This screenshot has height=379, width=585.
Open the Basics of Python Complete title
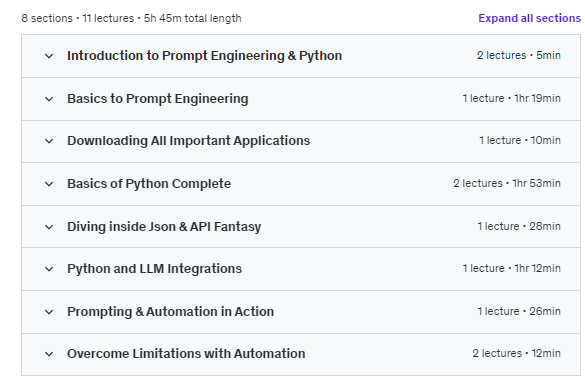(x=149, y=184)
